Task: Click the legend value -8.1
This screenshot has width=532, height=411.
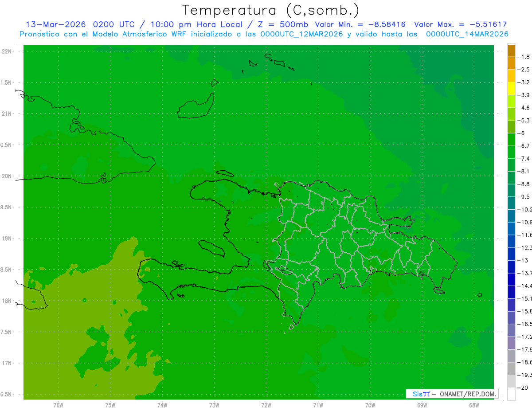Action: (x=524, y=171)
